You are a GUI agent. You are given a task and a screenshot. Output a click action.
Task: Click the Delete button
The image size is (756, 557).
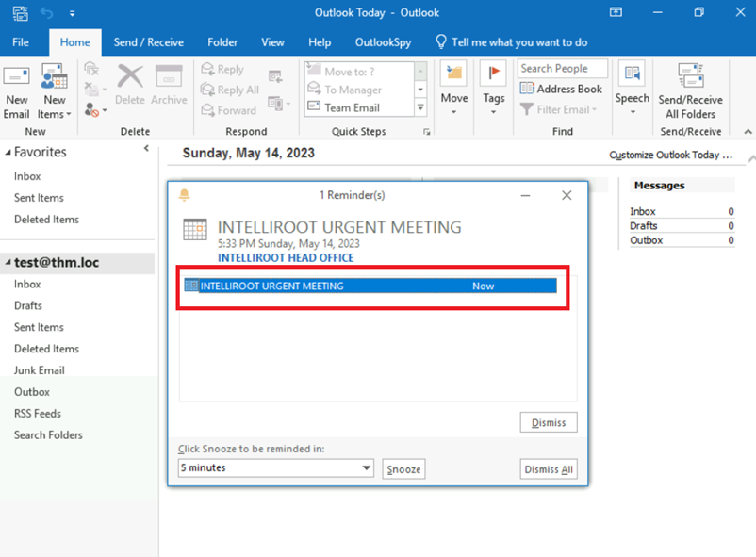pyautogui.click(x=130, y=86)
